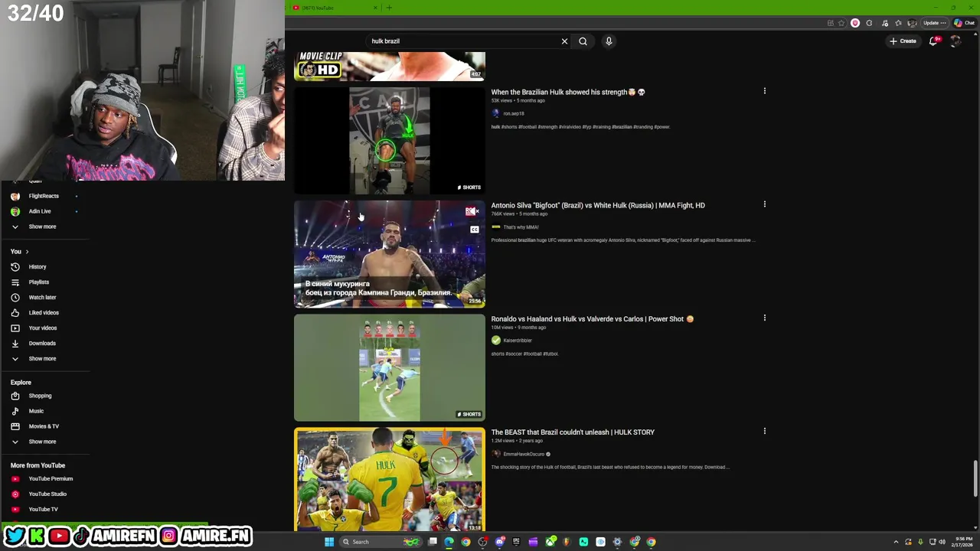
Task: Open Brazilian Hulk strength Shorts thumbnail
Action: coord(390,141)
